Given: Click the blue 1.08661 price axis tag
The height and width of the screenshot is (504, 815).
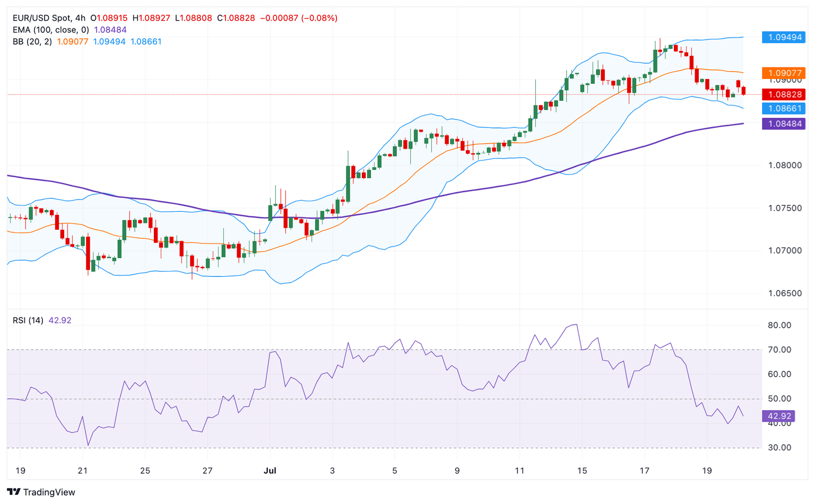Looking at the screenshot, I should [783, 108].
